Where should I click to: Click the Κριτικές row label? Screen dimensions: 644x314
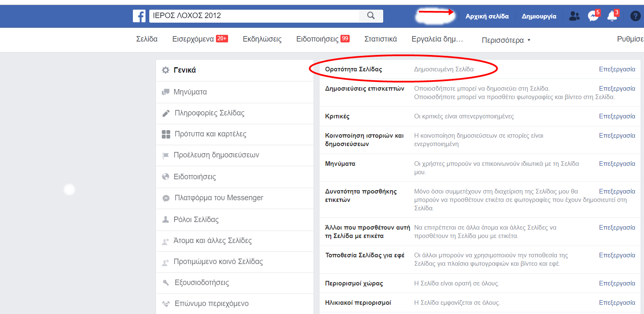[338, 116]
